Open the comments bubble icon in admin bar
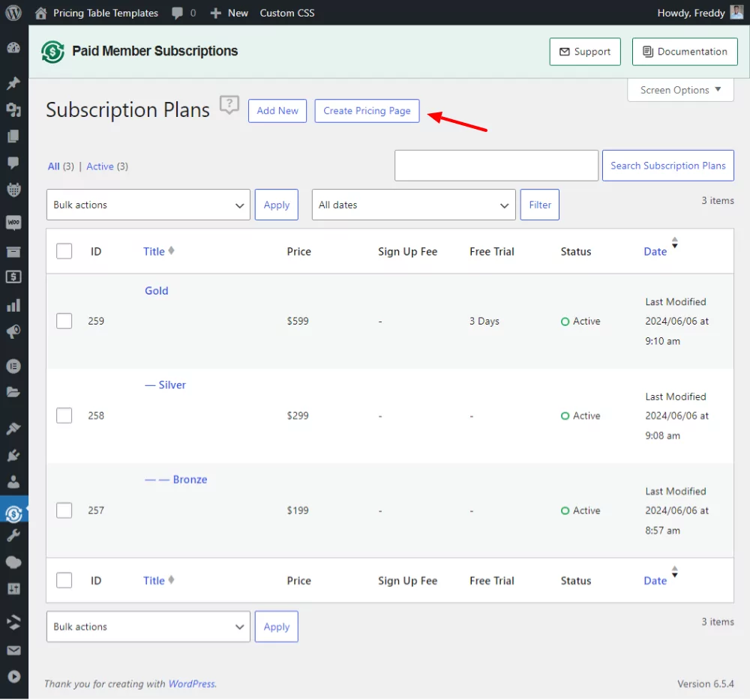 pos(178,13)
